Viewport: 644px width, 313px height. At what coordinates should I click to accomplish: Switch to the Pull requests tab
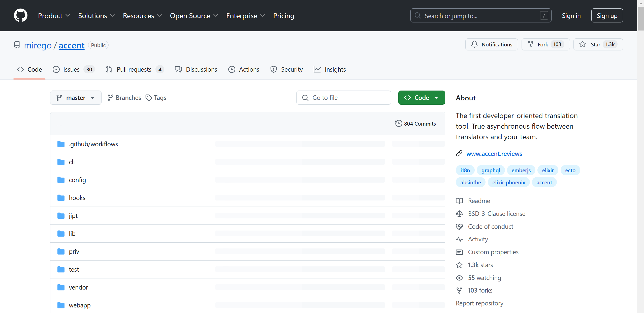click(x=135, y=69)
